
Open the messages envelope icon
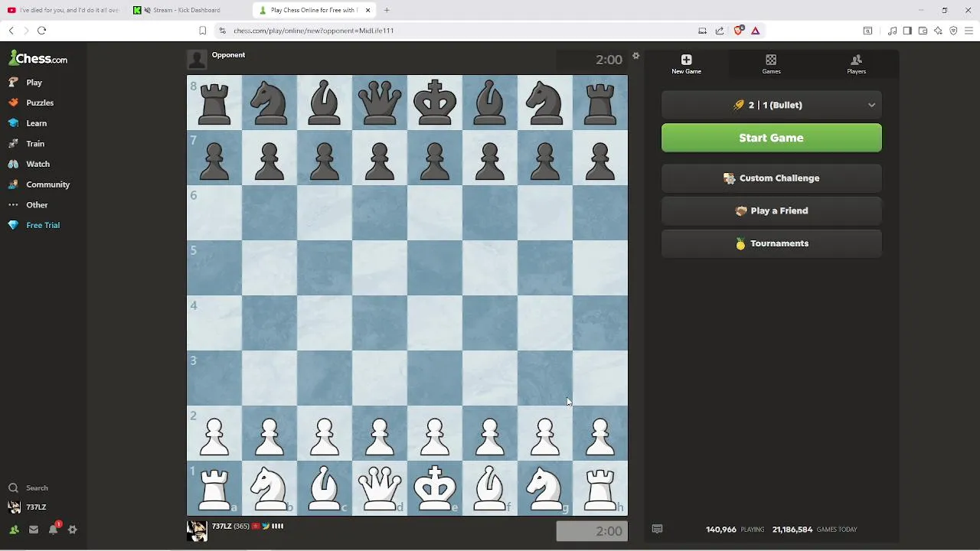(x=34, y=530)
